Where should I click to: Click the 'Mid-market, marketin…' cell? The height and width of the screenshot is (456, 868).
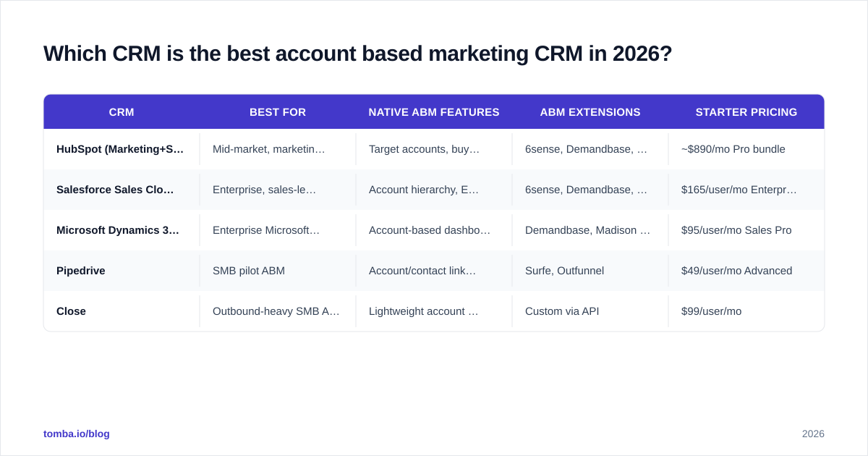(x=278, y=149)
